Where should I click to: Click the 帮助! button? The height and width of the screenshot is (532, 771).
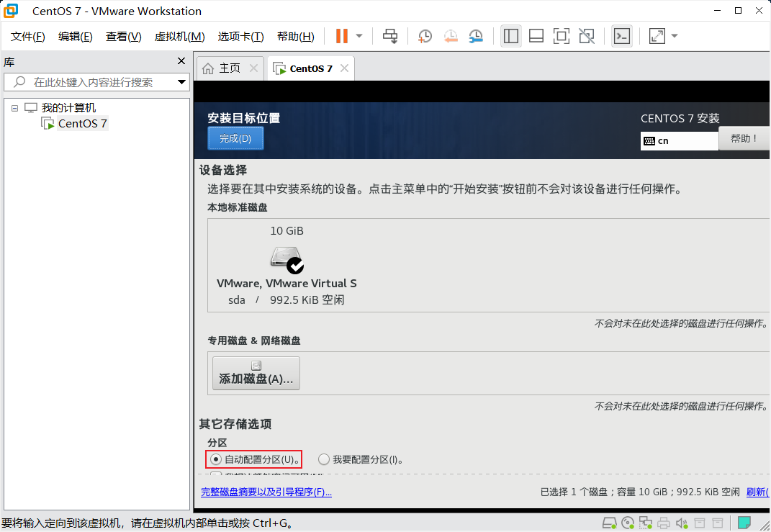[744, 138]
